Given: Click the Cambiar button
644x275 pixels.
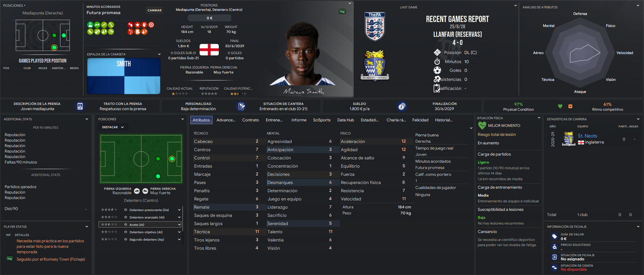Looking at the screenshot, I should (154, 10).
